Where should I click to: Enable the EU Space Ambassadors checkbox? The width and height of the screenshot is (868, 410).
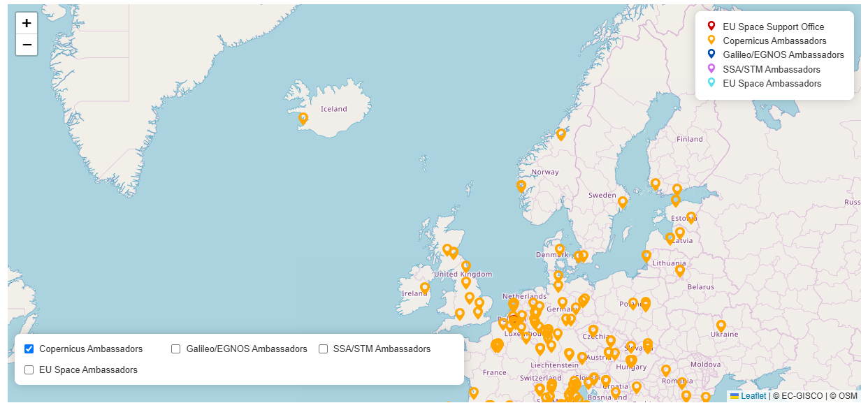29,370
